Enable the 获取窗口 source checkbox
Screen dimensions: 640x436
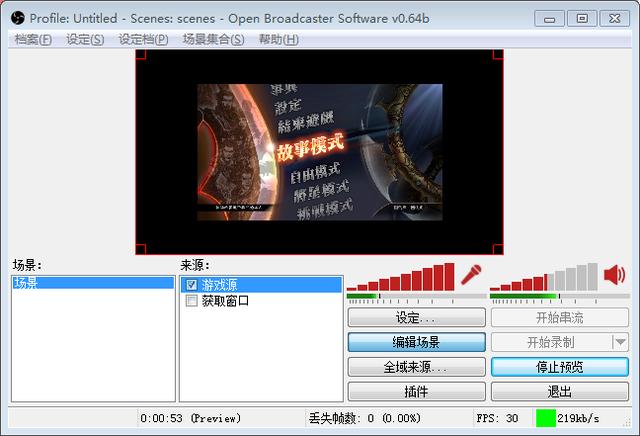(192, 301)
